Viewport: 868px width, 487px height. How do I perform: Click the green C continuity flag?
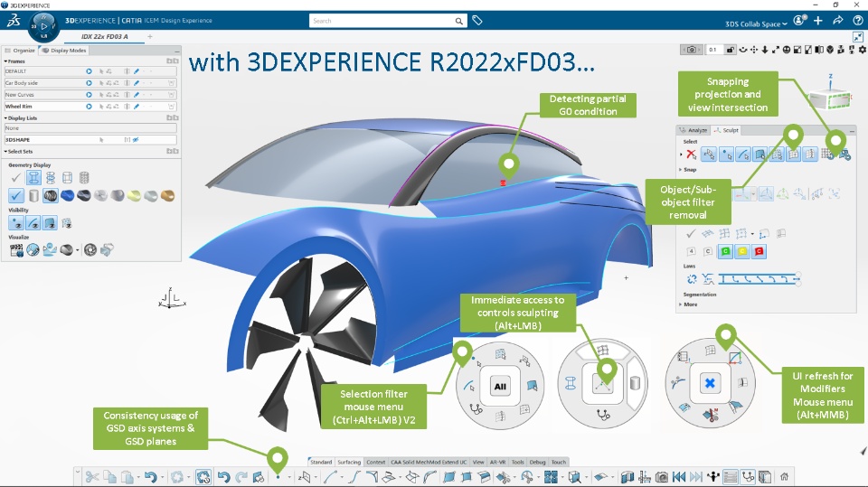click(725, 251)
